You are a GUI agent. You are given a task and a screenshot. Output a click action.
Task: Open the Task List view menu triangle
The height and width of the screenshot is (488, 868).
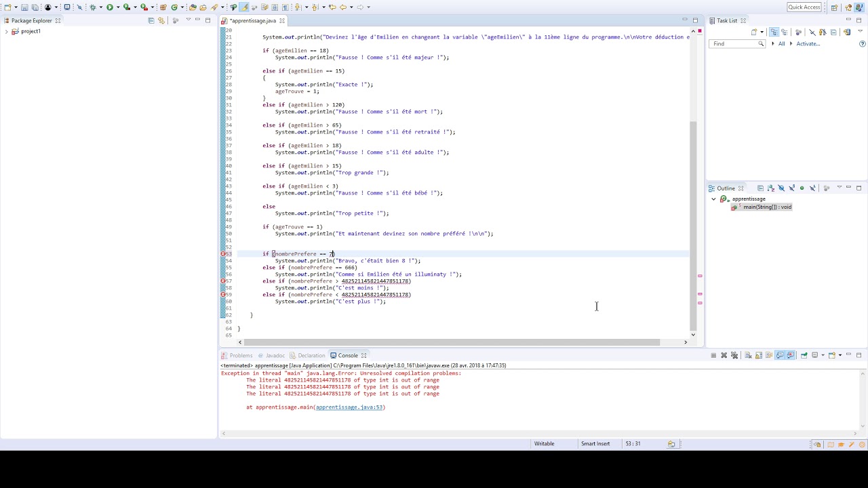click(x=860, y=31)
